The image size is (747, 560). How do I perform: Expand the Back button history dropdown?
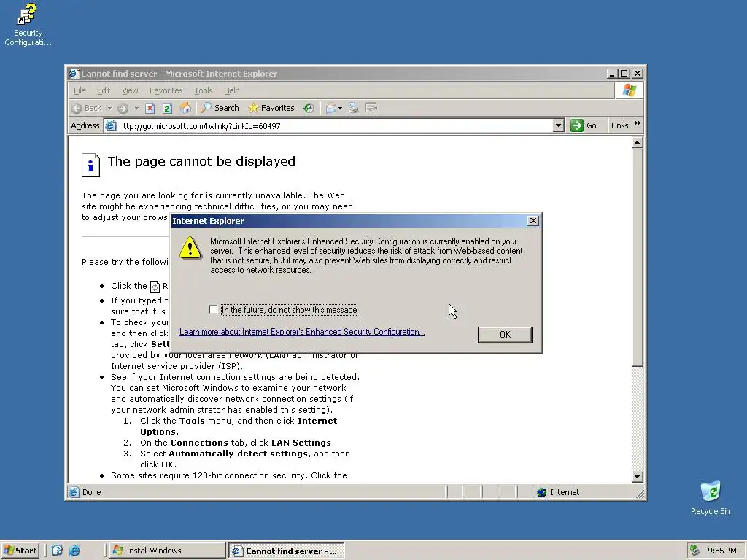[109, 108]
